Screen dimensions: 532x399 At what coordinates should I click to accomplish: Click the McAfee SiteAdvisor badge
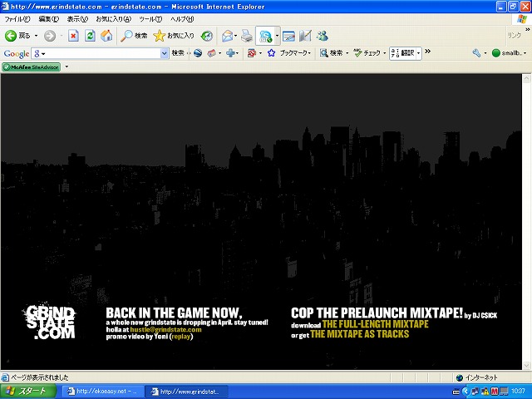coord(32,67)
